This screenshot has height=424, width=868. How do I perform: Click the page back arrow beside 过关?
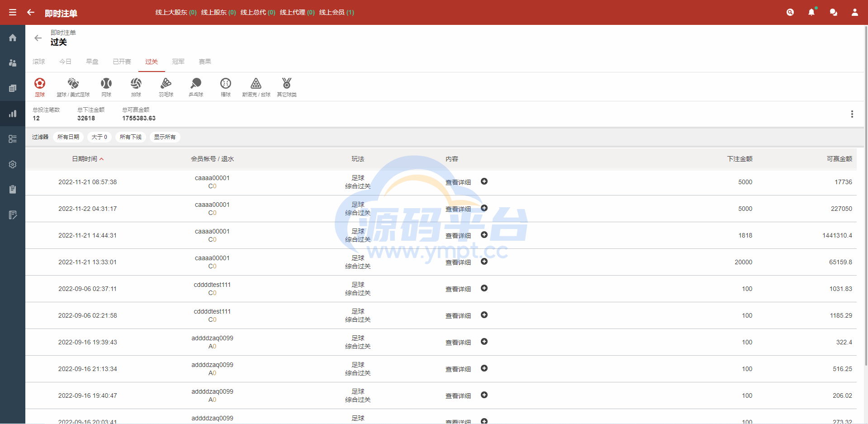coord(38,38)
